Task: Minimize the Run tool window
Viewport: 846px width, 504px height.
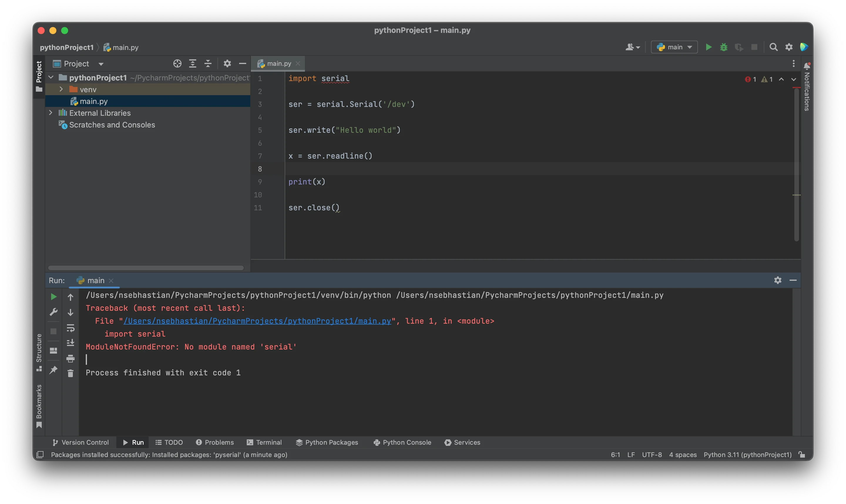Action: point(793,280)
